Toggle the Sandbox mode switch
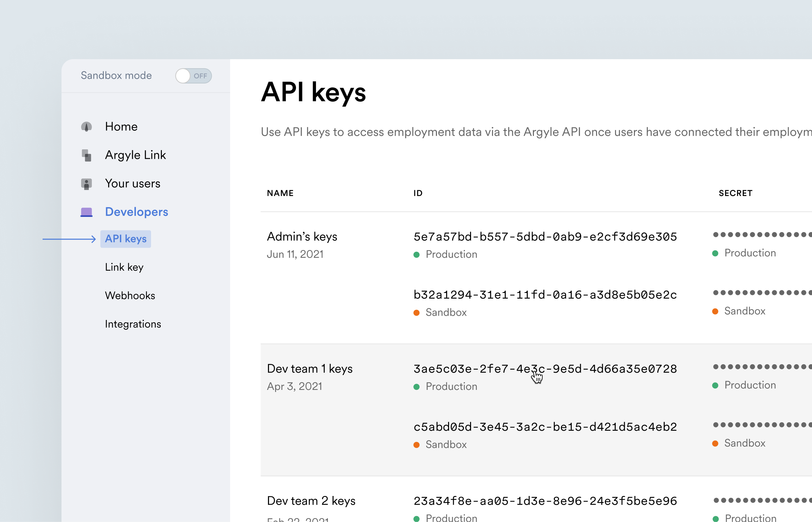The height and width of the screenshot is (522, 812). pyautogui.click(x=193, y=76)
